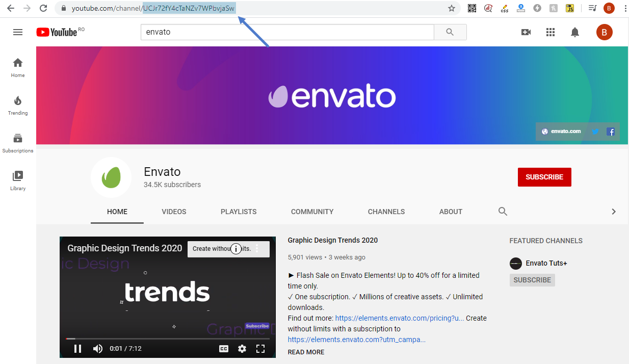The image size is (629, 364).
Task: Open the video settings gear
Action: tap(242, 349)
